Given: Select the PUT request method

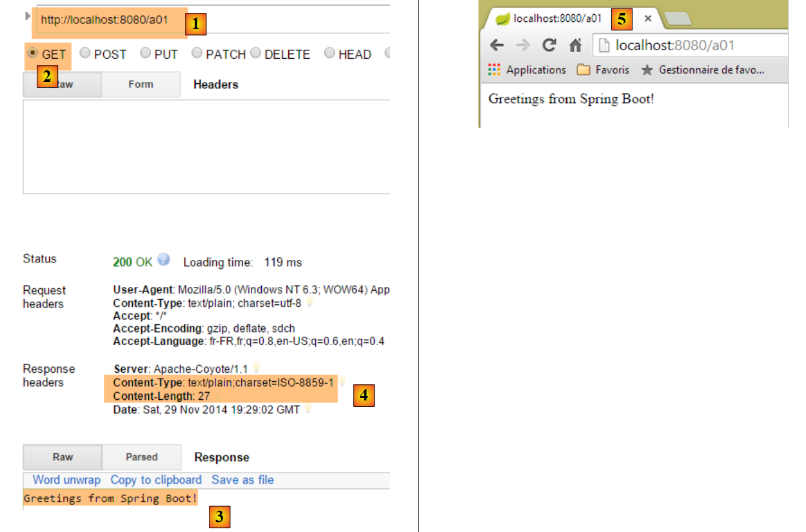Looking at the screenshot, I should pyautogui.click(x=146, y=54).
